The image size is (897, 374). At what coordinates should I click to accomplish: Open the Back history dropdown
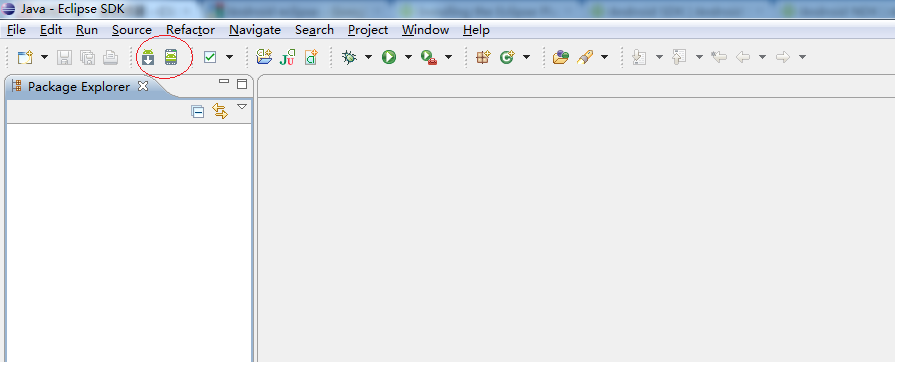(762, 57)
